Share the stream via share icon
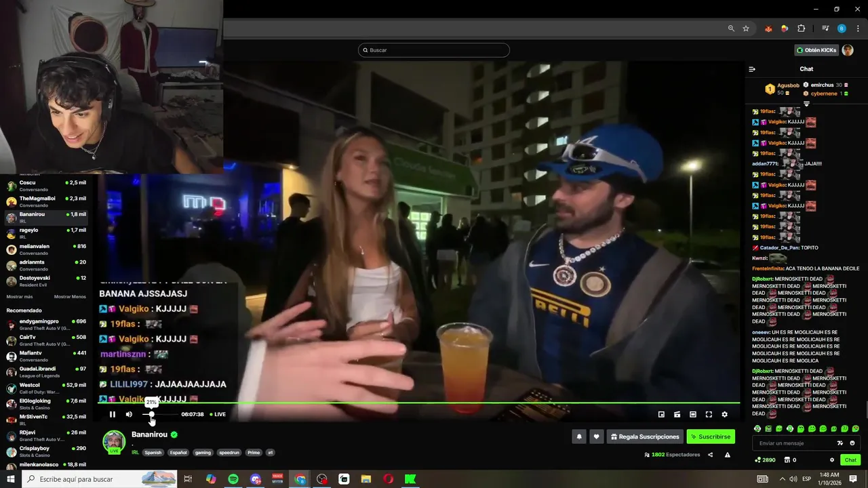Image resolution: width=868 pixels, height=488 pixels. (x=710, y=455)
